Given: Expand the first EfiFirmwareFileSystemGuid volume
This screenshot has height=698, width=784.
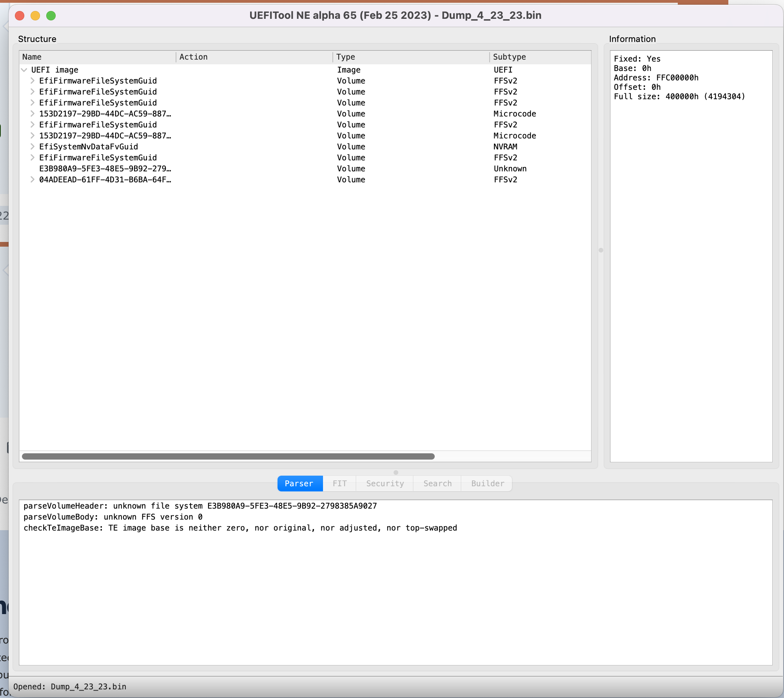Looking at the screenshot, I should point(33,81).
